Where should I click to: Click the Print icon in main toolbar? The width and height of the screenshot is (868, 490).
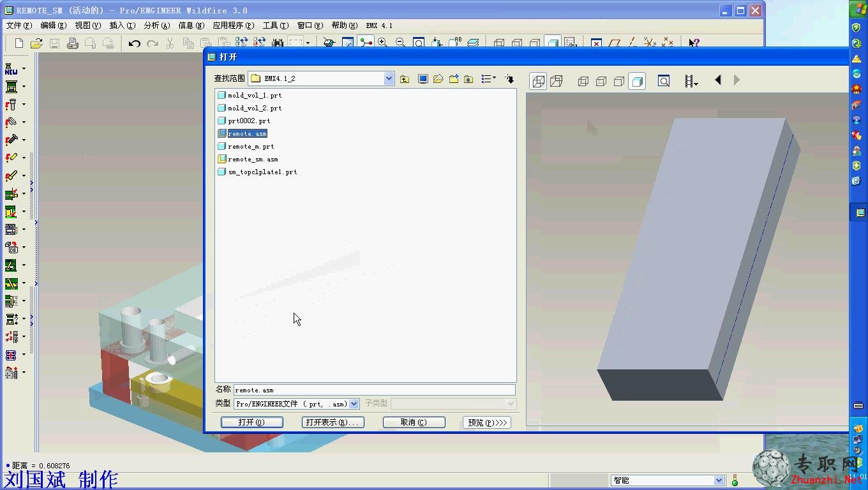click(72, 43)
